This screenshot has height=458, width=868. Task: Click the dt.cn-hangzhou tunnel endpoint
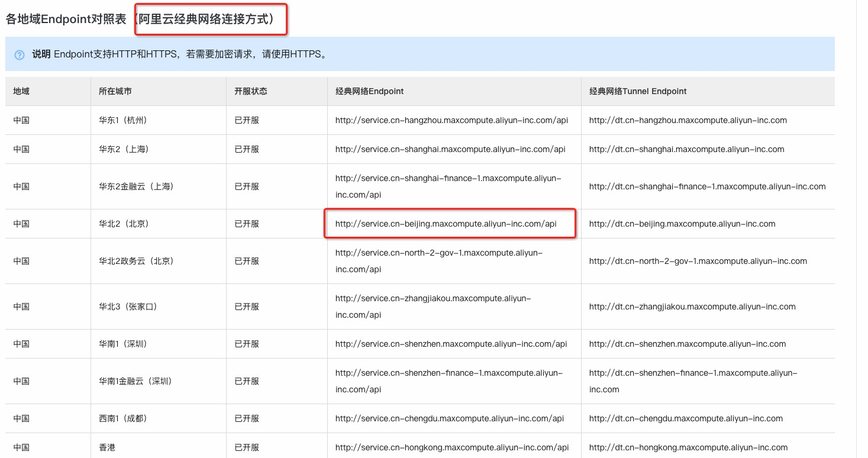[688, 120]
